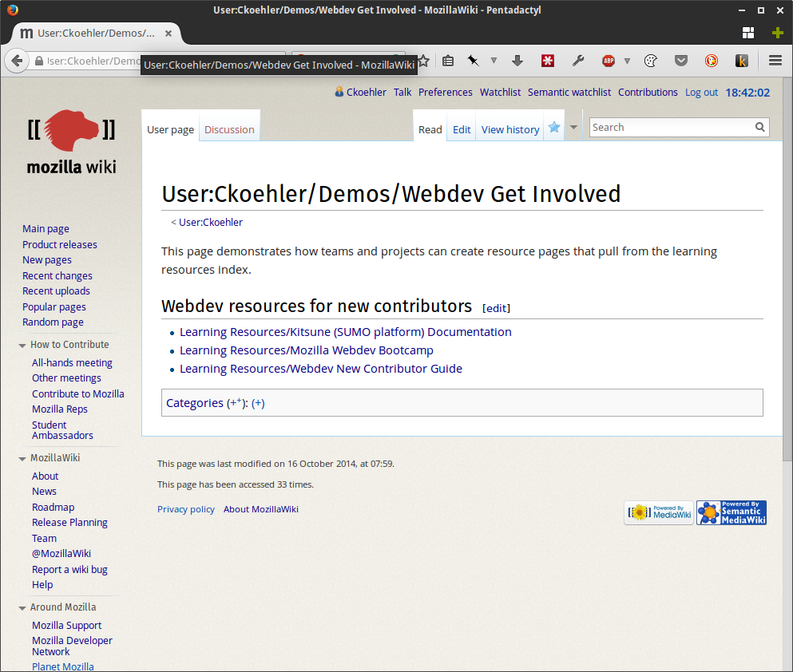
Task: Edit the Webdev resources section
Action: (496, 308)
